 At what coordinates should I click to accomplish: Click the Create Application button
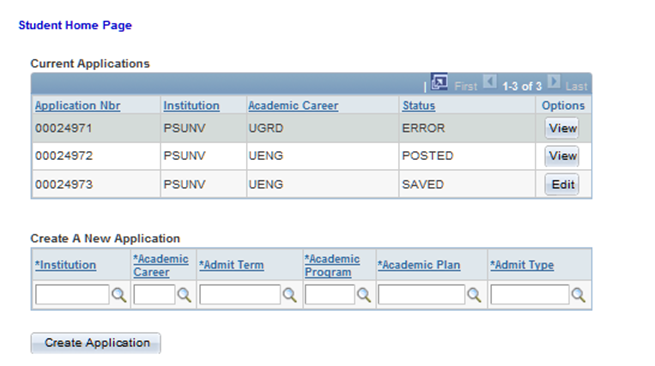coord(96,343)
